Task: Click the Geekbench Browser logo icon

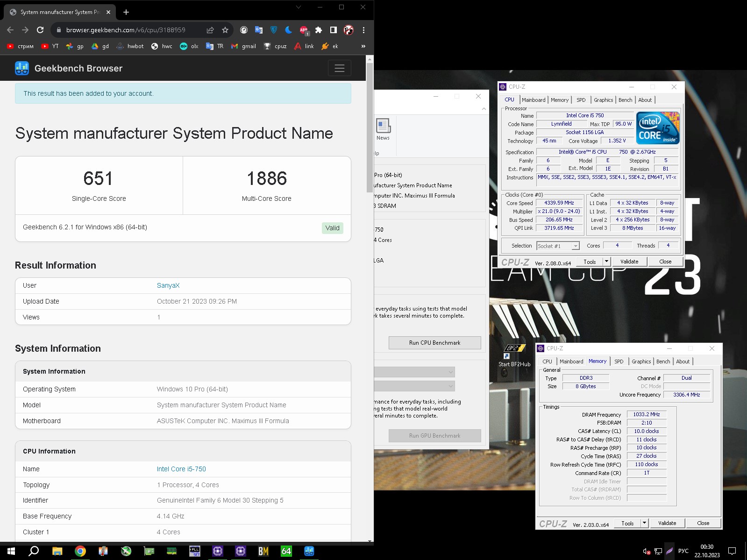Action: point(21,68)
